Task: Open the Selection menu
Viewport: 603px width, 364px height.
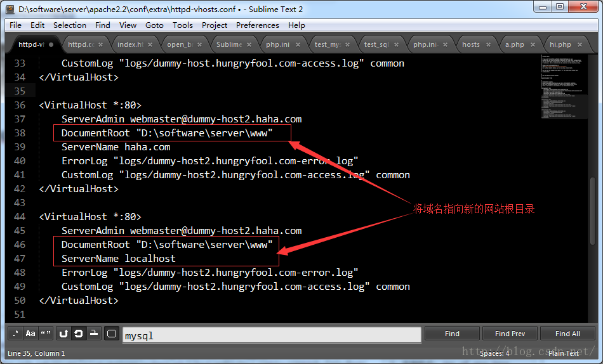Action: [x=70, y=25]
